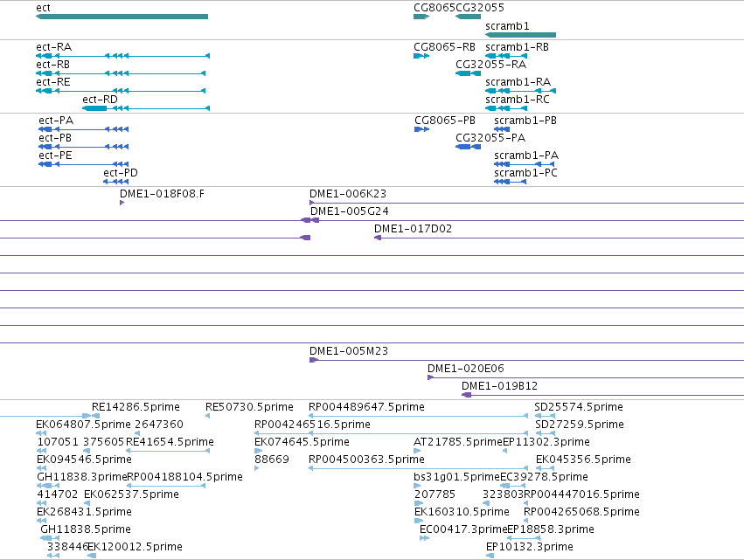
Task: Click the EK160310.5prime EST label
Action: [x=462, y=513]
